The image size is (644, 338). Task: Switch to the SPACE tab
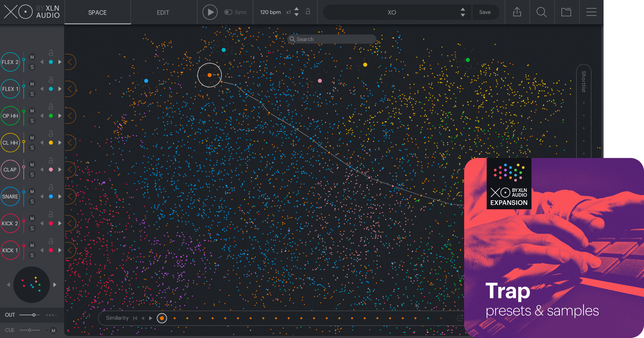(x=97, y=12)
